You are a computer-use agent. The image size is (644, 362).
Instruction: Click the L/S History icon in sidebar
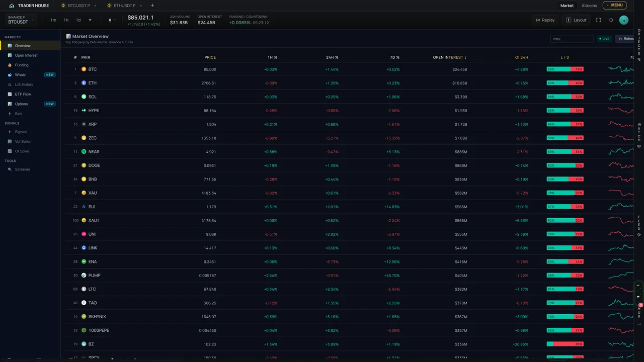pos(10,84)
